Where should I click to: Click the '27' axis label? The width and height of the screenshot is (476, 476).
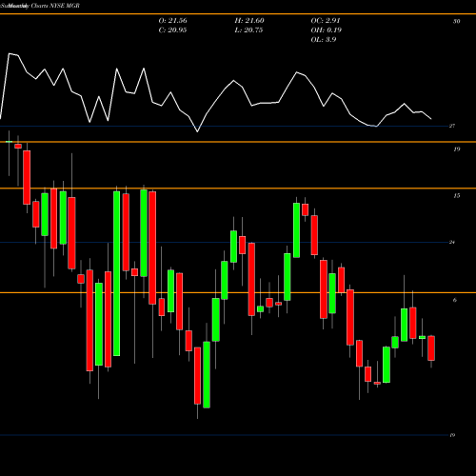click(x=452, y=126)
